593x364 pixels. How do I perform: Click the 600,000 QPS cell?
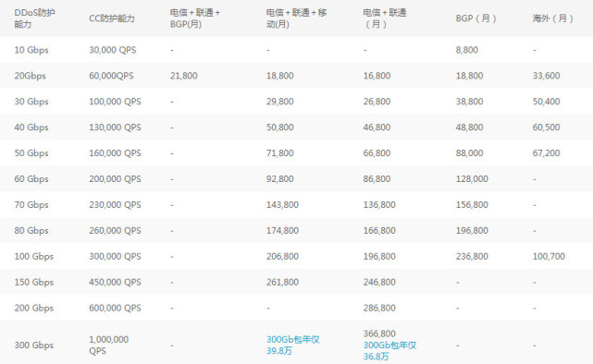coord(115,308)
